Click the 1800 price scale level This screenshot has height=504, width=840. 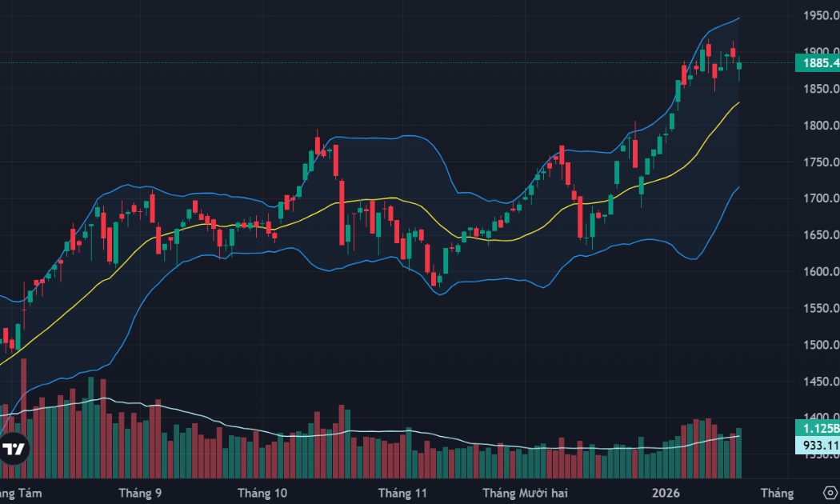tap(821, 126)
